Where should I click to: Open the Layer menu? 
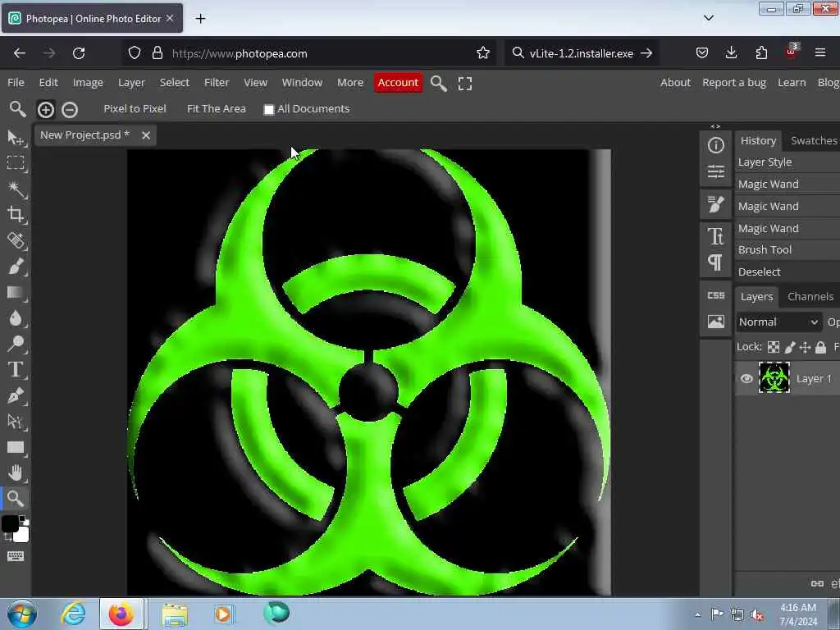(131, 83)
